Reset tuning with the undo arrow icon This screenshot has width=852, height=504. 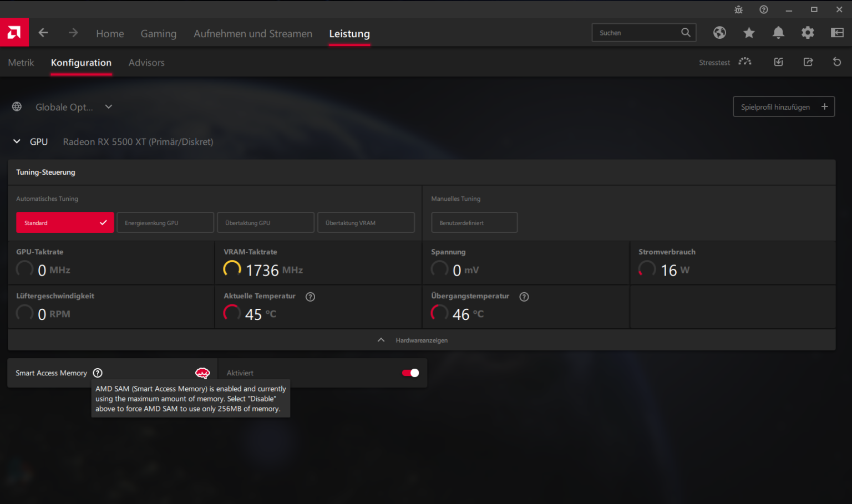coord(837,62)
